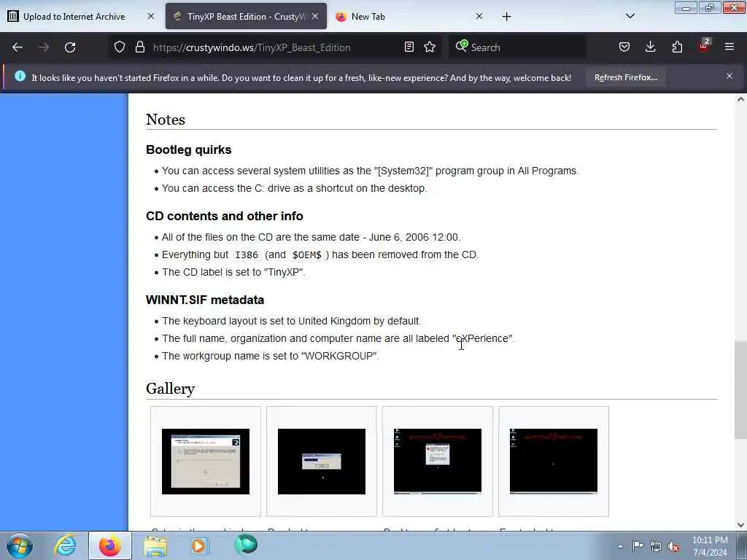Open Windows Explorer folder taskbar icon
The image size is (747, 560).
coord(156,545)
